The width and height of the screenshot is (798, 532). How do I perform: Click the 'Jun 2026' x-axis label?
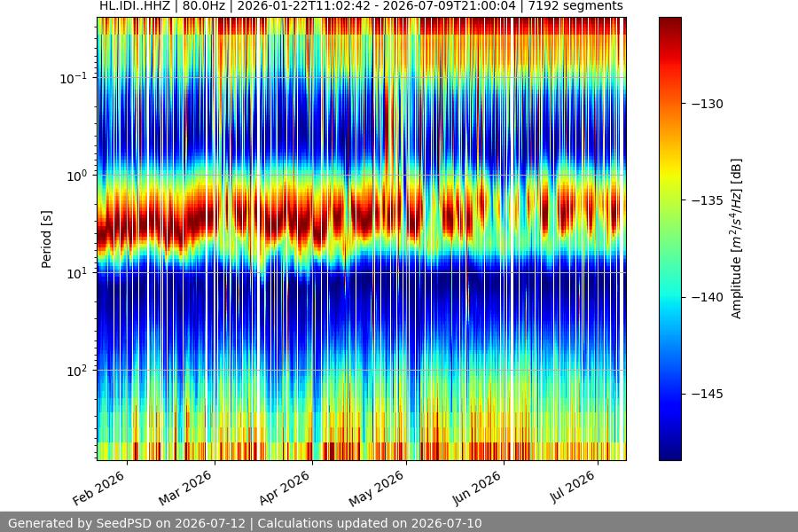coord(477,488)
